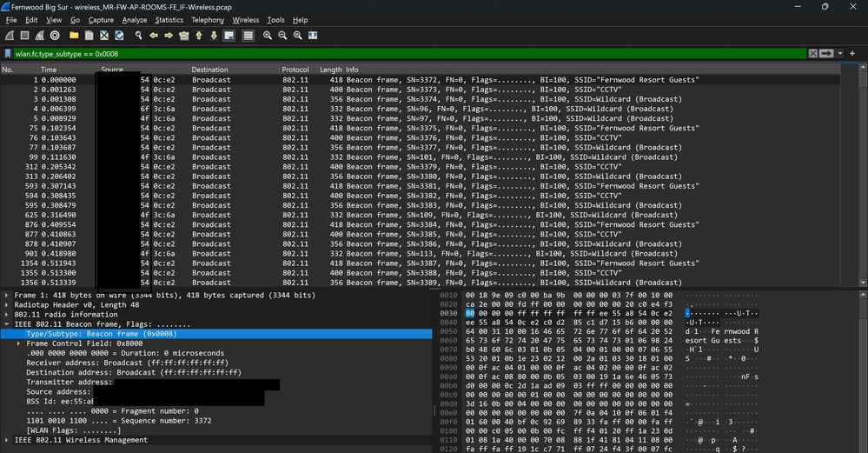Click the display filter bookmark icon

(8, 53)
